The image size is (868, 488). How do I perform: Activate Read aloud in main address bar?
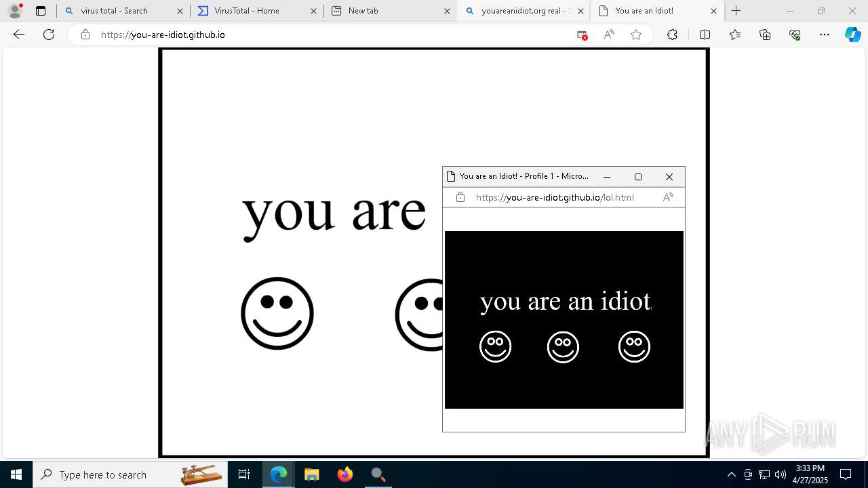[609, 35]
